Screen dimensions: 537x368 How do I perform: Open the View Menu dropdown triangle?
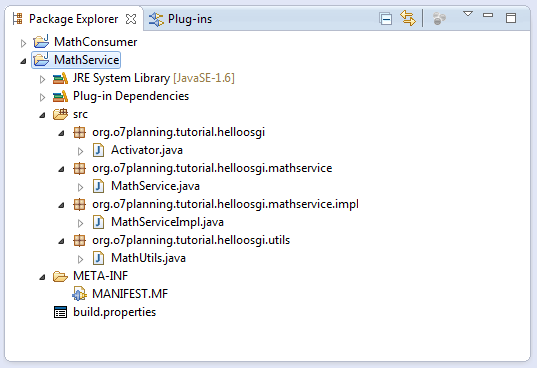point(468,14)
